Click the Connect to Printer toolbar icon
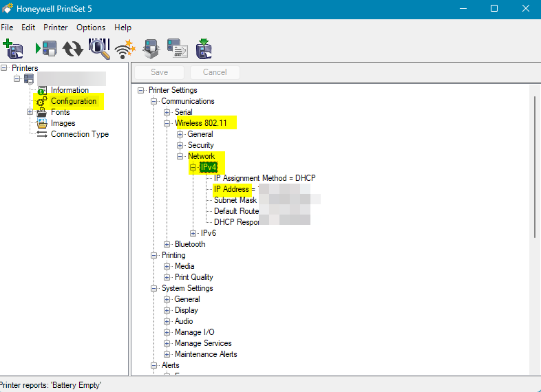Screen dimensions: 541x392 click(x=45, y=48)
